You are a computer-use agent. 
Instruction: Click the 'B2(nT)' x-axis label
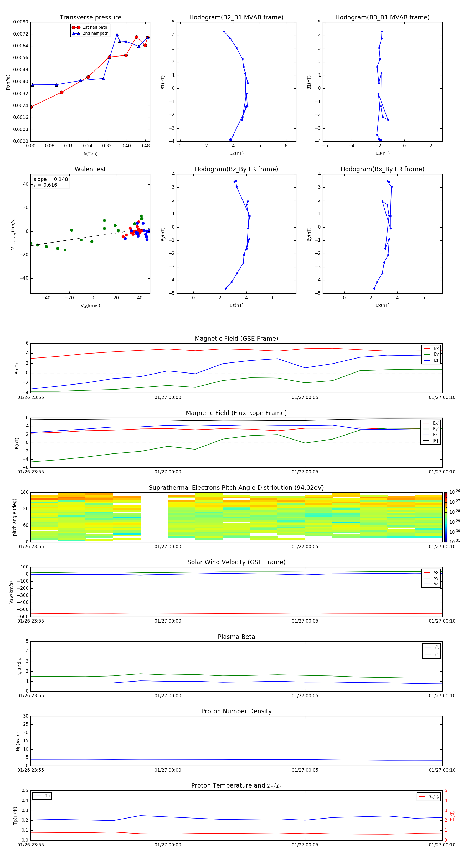coord(236,154)
